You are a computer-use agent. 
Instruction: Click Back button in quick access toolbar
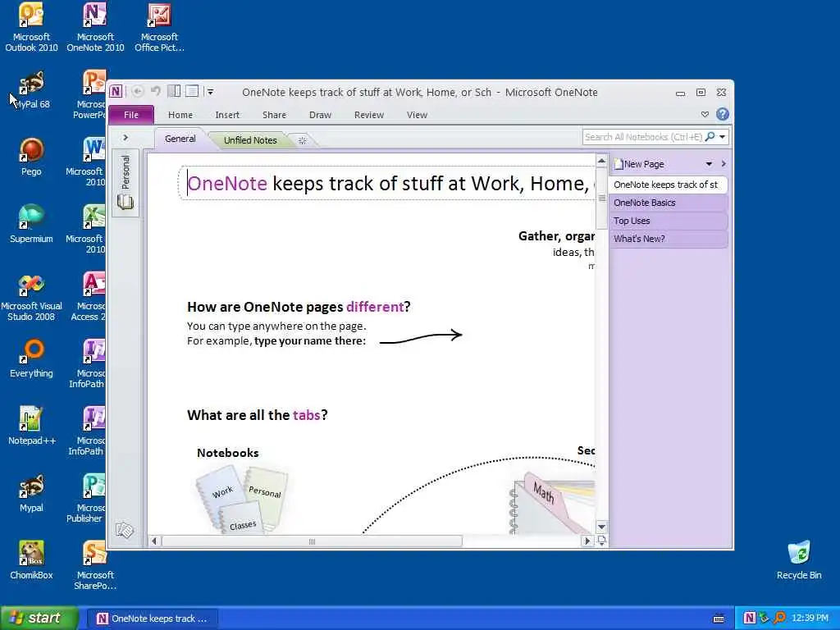[138, 92]
